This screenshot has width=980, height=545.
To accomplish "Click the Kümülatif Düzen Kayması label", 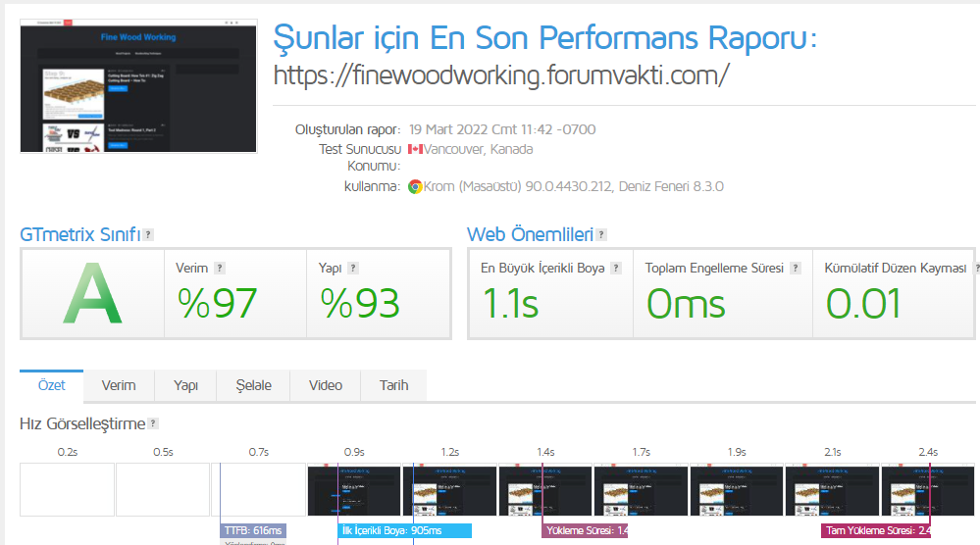I will coord(895,268).
